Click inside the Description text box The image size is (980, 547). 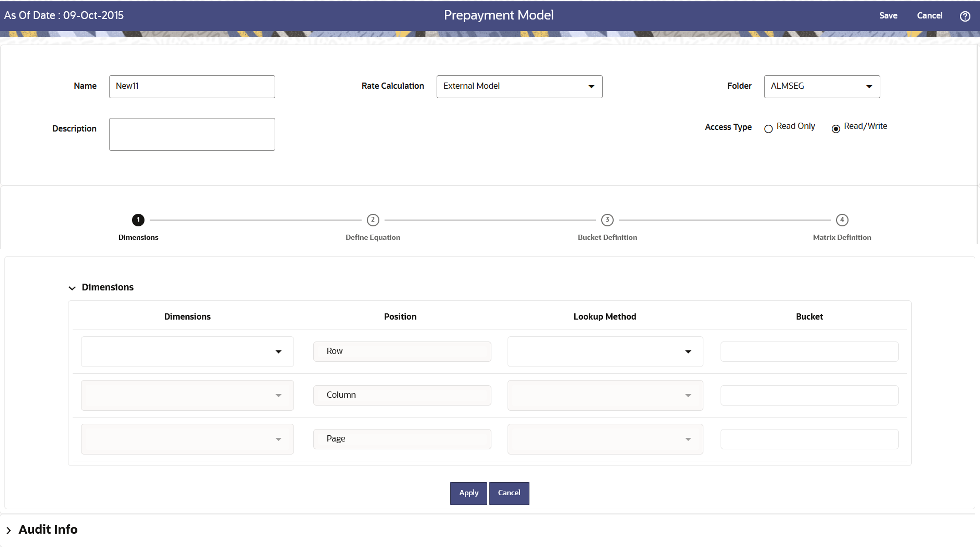click(192, 134)
